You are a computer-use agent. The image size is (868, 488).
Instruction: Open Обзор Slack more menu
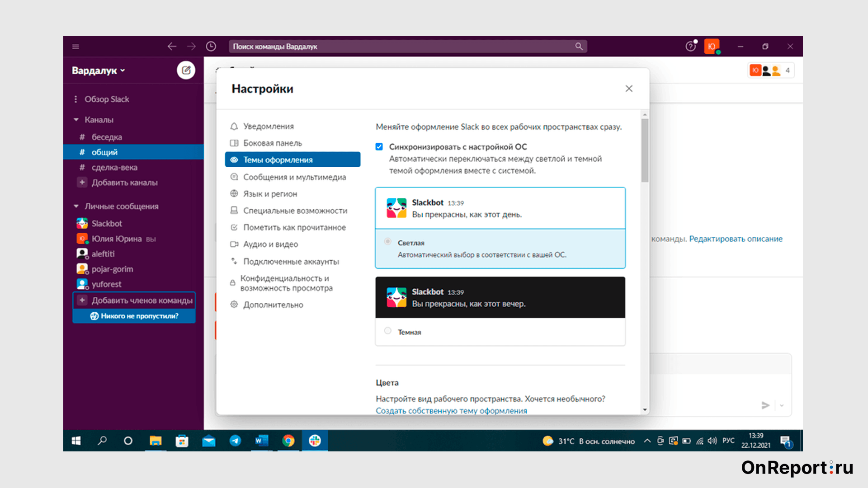75,99
